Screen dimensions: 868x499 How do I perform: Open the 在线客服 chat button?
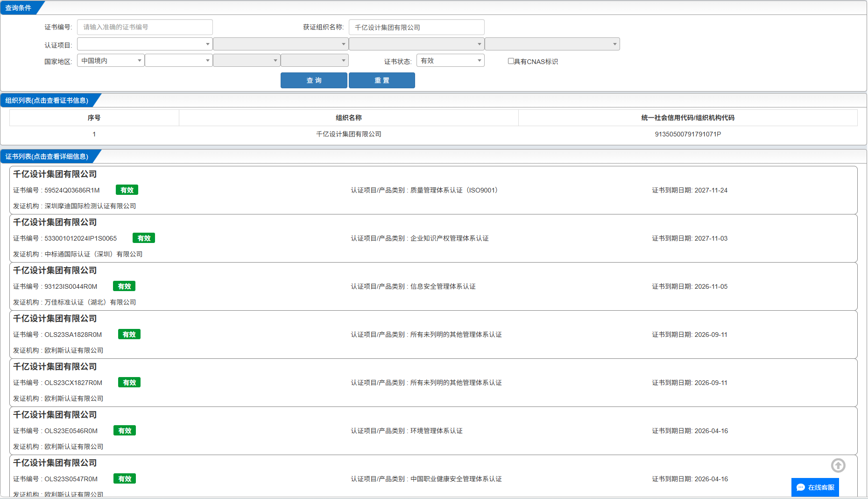pos(815,487)
